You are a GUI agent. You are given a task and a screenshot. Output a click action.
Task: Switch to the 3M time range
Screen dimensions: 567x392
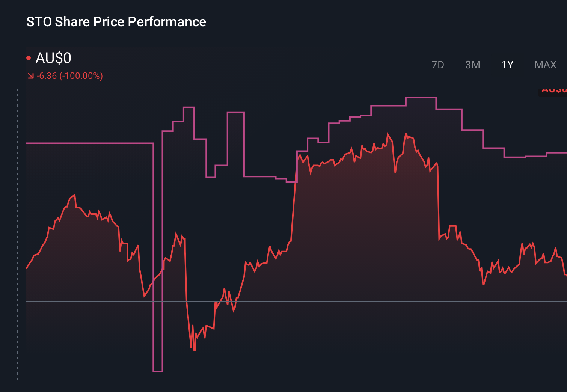click(x=472, y=65)
